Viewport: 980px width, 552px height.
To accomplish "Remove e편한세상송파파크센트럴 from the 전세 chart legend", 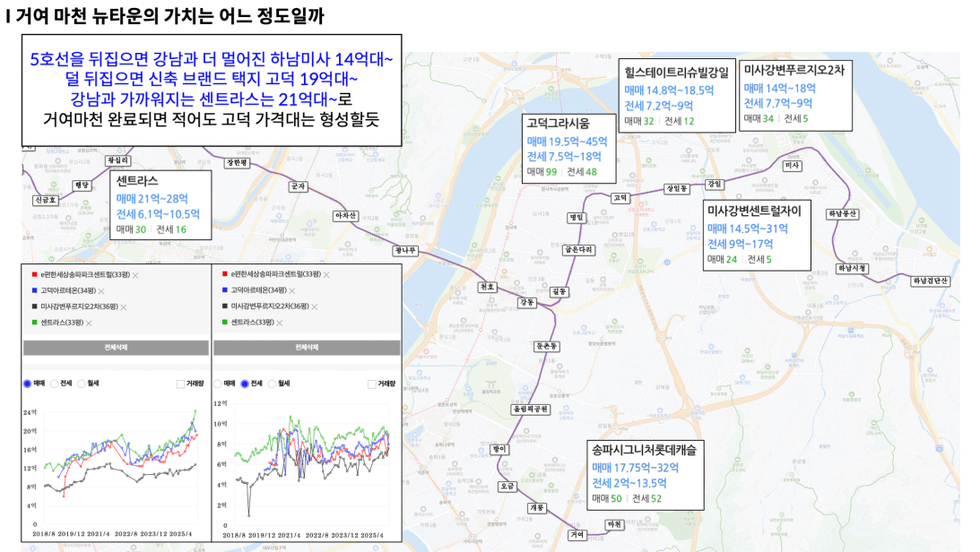I will tap(326, 274).
